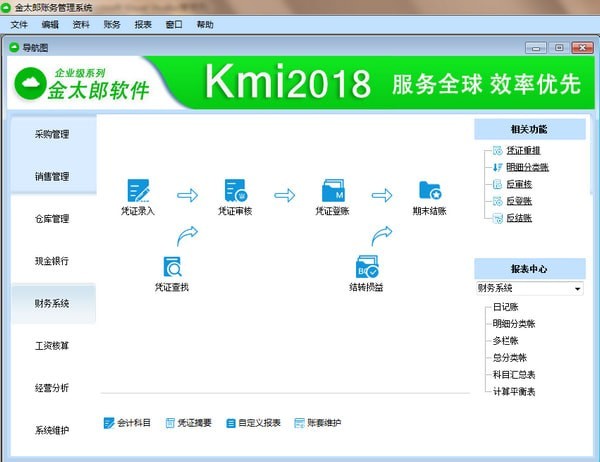Minimize the 导航图 window
The width and height of the screenshot is (600, 462).
tap(536, 48)
